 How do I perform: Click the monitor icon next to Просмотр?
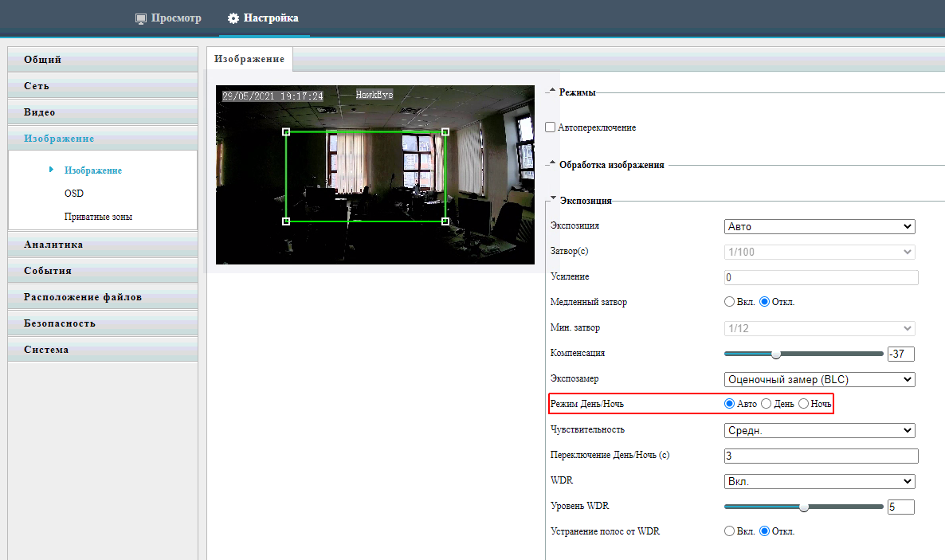[x=140, y=18]
